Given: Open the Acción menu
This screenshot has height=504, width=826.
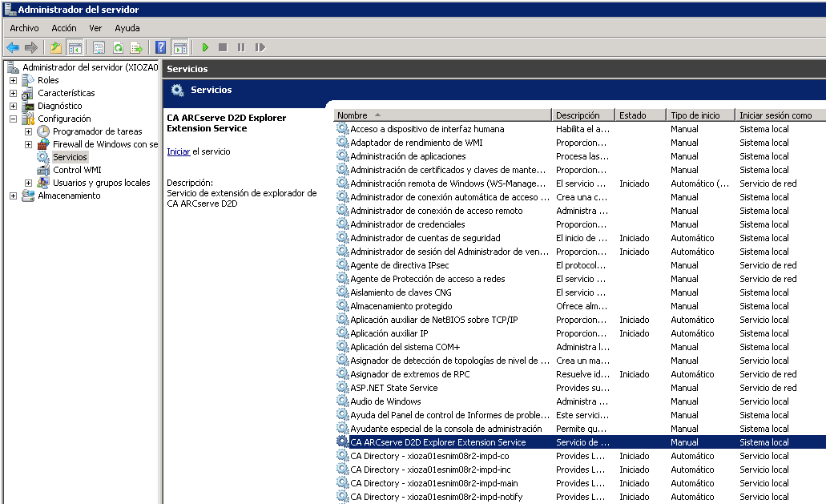Looking at the screenshot, I should 65,27.
